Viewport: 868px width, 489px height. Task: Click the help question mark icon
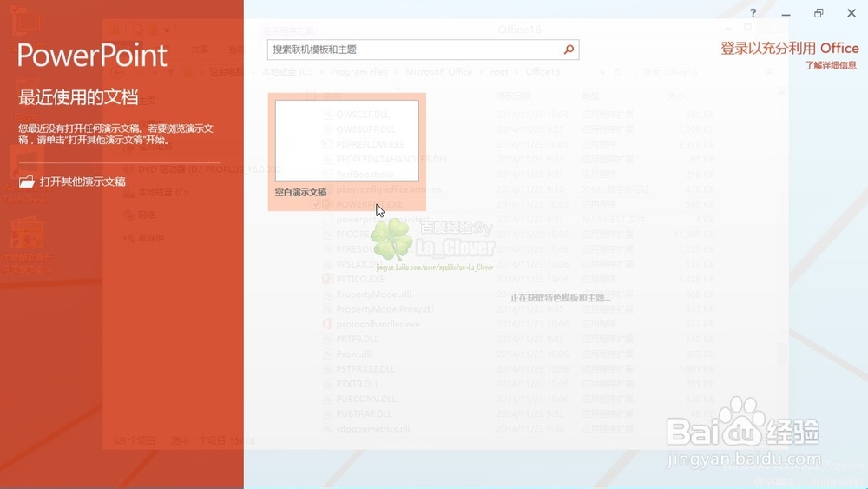click(x=753, y=13)
